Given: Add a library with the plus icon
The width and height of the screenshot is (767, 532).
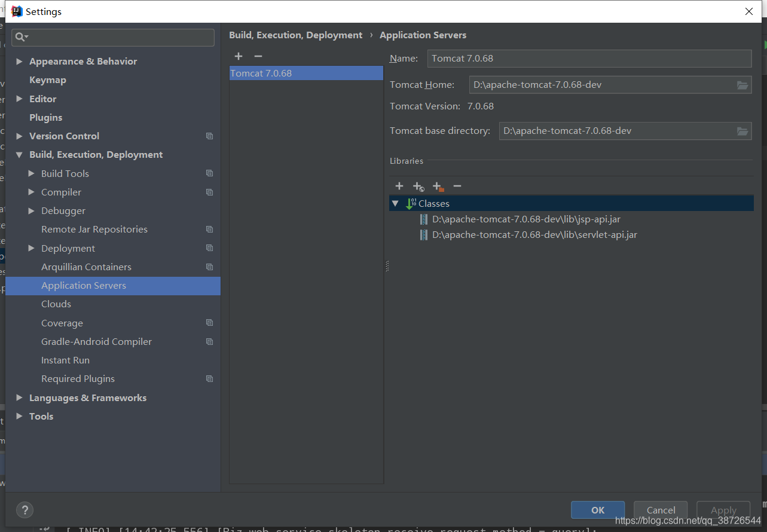Looking at the screenshot, I should click(x=399, y=186).
